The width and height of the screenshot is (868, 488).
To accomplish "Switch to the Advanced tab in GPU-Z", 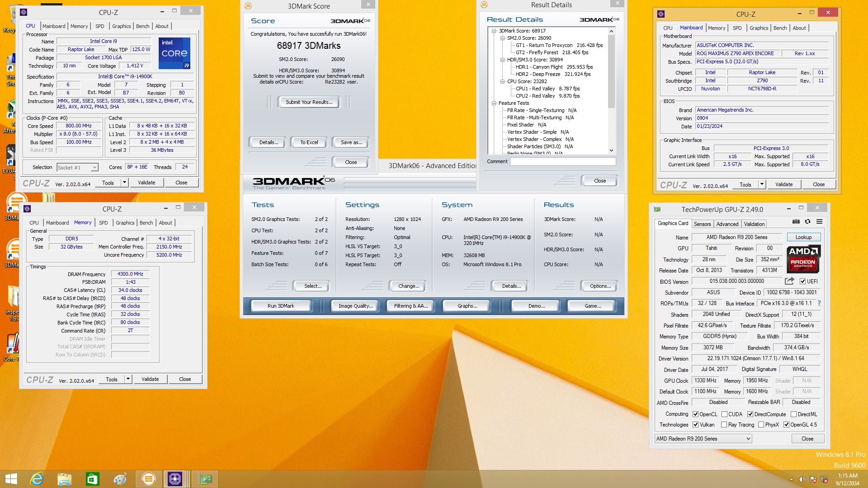I will pyautogui.click(x=727, y=224).
